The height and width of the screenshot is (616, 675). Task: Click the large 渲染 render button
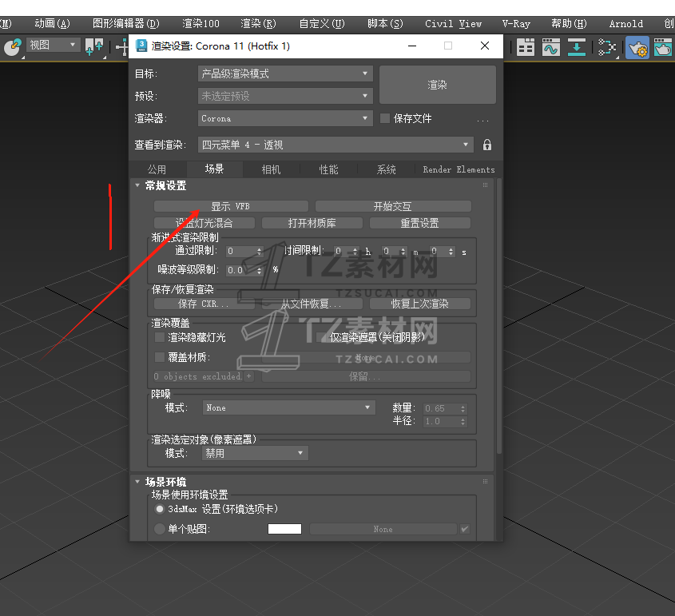pos(438,85)
